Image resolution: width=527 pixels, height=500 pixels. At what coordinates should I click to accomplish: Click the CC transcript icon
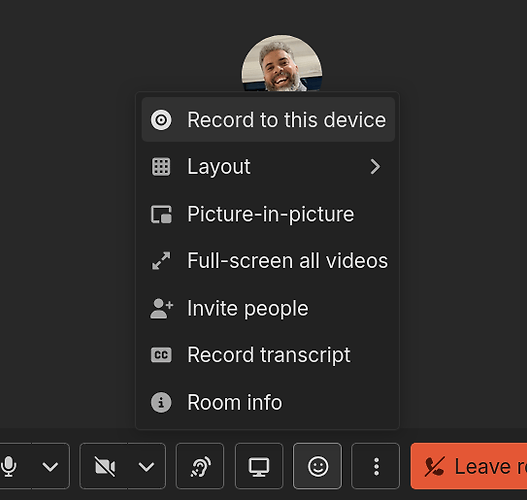click(161, 355)
